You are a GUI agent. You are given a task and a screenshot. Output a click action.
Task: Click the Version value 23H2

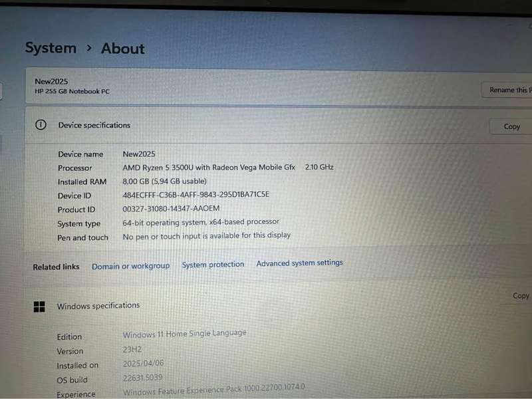tap(132, 350)
